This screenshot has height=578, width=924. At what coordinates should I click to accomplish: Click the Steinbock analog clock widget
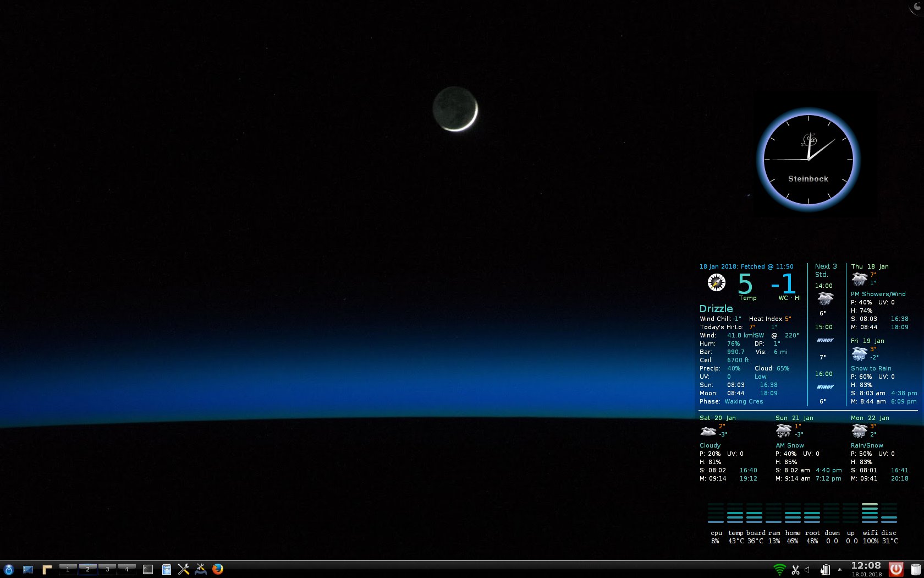[x=808, y=160]
